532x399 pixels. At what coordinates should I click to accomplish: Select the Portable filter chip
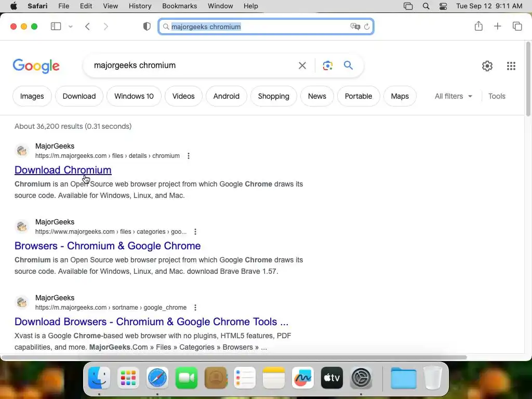[358, 96]
